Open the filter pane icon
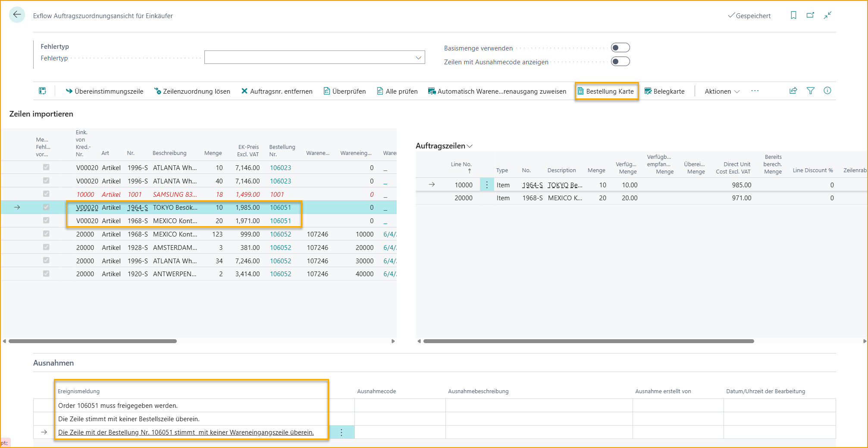 coord(810,91)
